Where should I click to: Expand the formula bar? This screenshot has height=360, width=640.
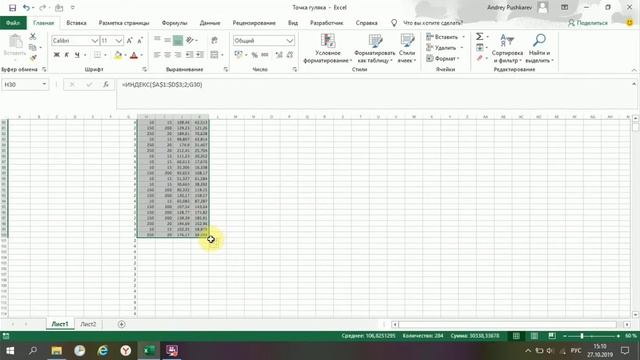point(634,84)
